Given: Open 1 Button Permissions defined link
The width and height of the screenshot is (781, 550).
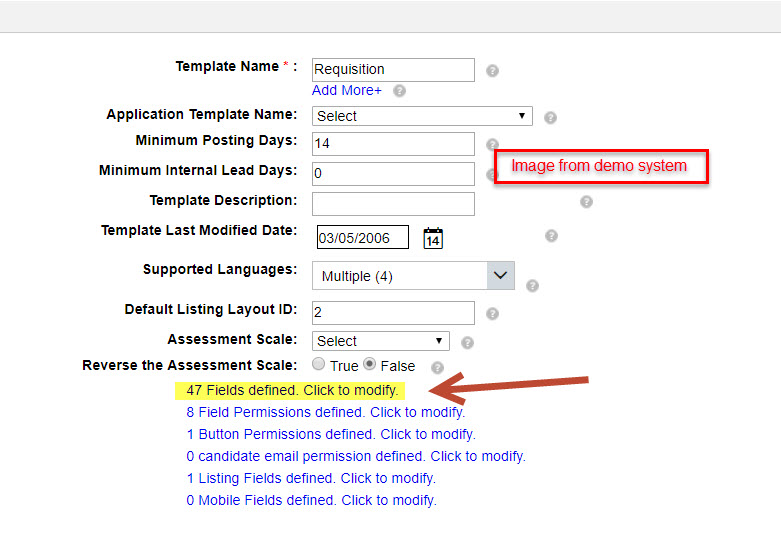Looking at the screenshot, I should (331, 434).
